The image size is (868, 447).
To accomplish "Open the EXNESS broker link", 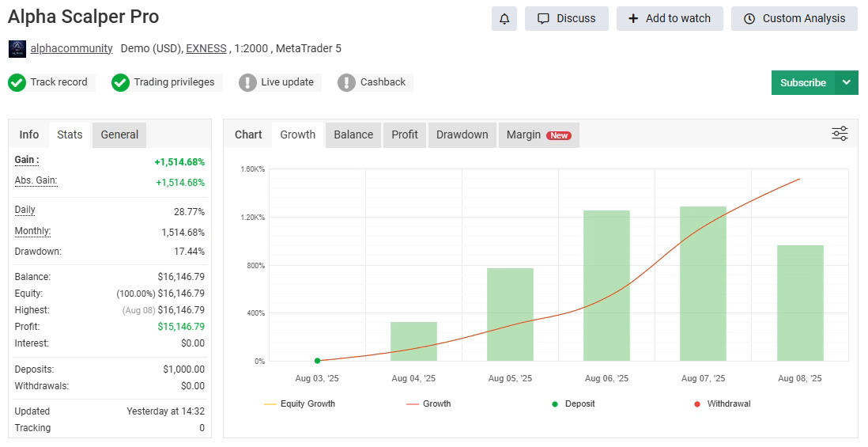I will tap(206, 48).
